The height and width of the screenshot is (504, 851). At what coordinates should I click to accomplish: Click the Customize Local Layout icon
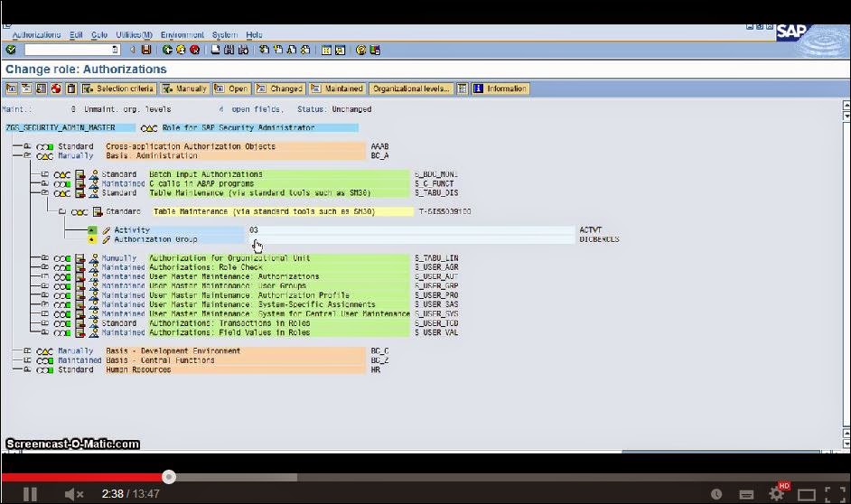pyautogui.click(x=375, y=50)
